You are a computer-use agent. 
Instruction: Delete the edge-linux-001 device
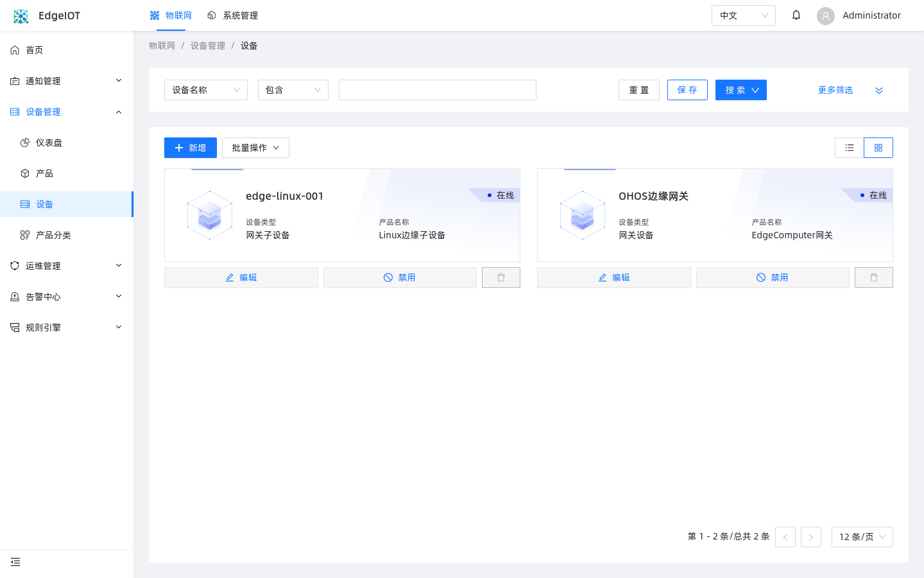click(x=501, y=277)
